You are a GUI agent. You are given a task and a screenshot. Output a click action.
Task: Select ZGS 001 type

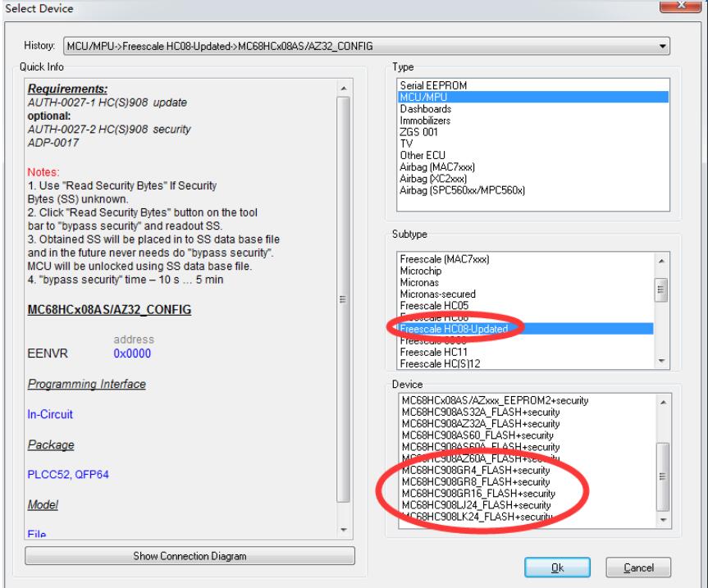532,132
